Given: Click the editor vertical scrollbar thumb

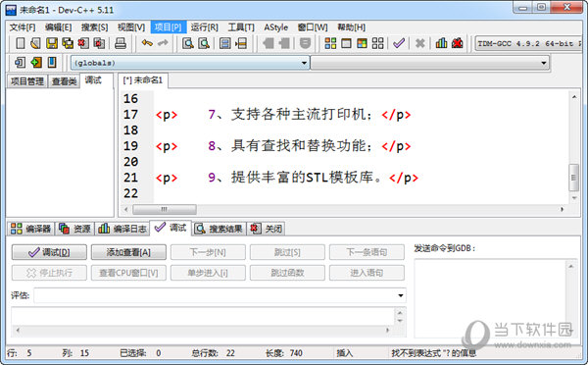Looking at the screenshot, I should [573, 178].
